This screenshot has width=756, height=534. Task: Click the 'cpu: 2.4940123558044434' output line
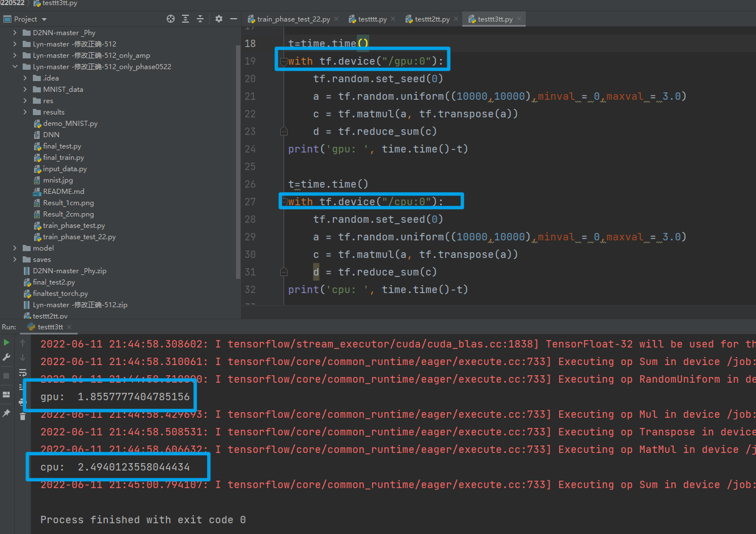(x=115, y=467)
